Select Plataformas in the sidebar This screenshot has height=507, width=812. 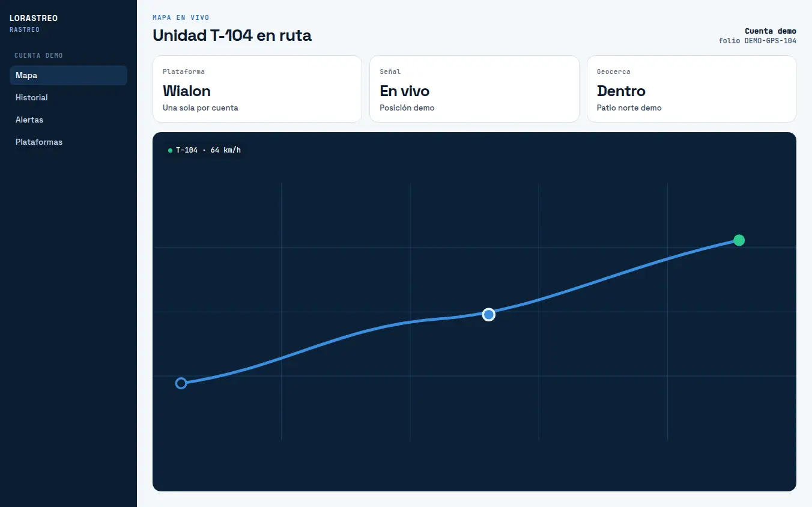(68, 142)
